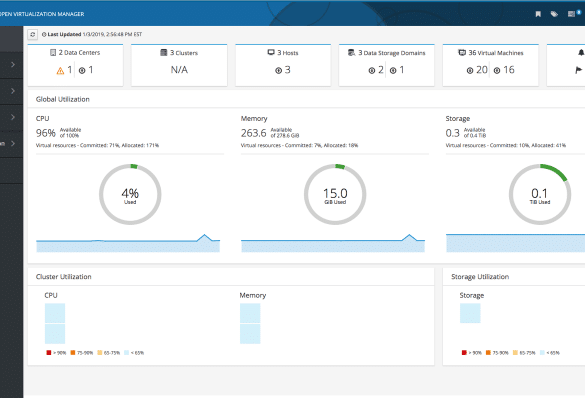Click Storage 'Committed: 10%, Allocated: 41%' text
The image size is (585, 398).
(528, 145)
